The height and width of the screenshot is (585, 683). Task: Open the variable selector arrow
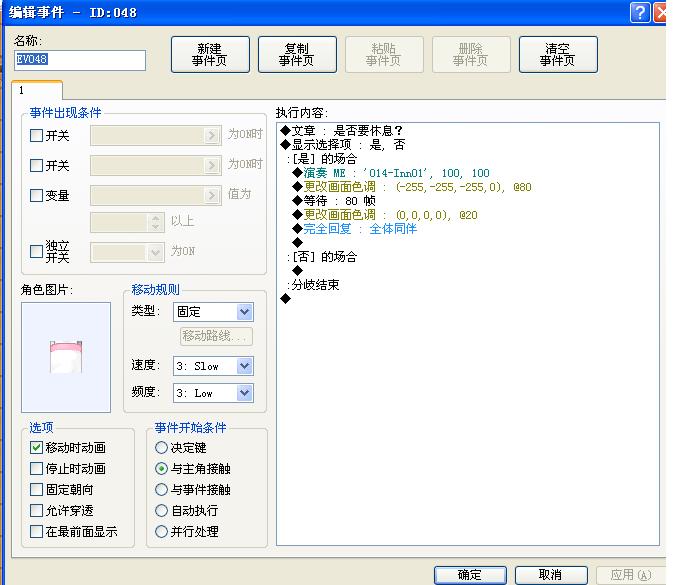tap(212, 196)
